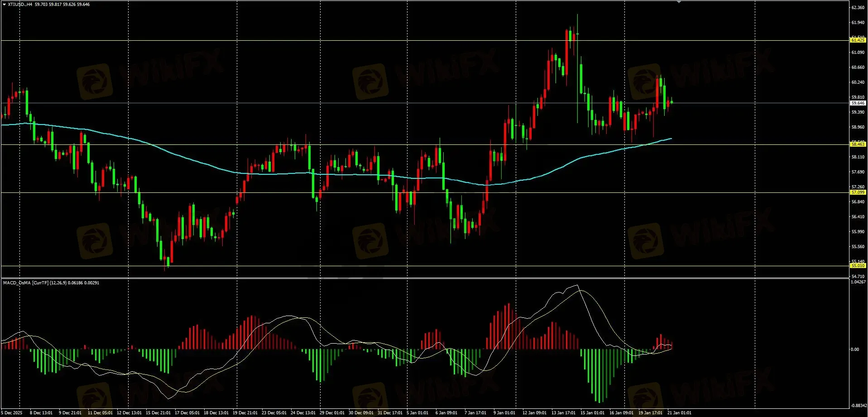The height and width of the screenshot is (417, 868).
Task: Select the 55.010 horizontal line price tag
Action: (858, 266)
